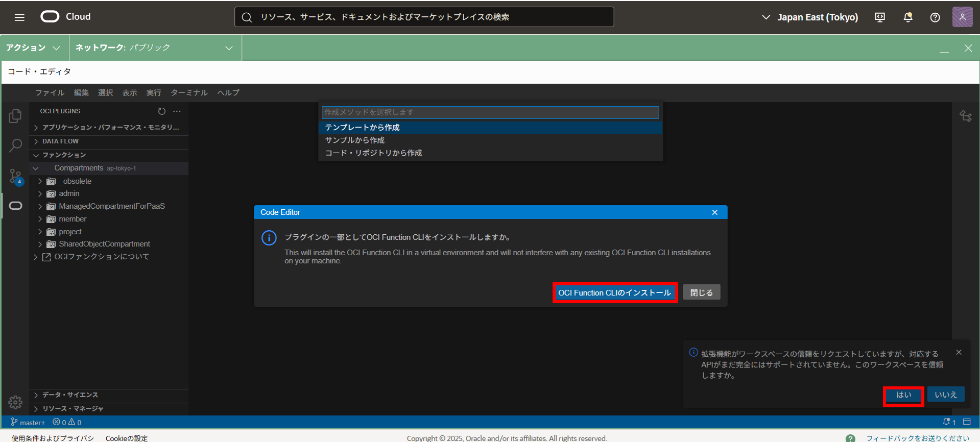Close the Code Editor panel with X
Image resolution: width=980 pixels, height=442 pixels.
click(x=968, y=48)
